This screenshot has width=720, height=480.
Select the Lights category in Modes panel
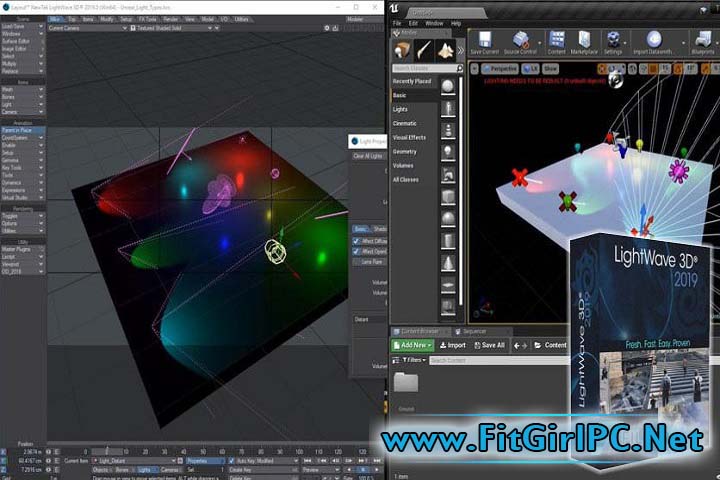point(400,109)
